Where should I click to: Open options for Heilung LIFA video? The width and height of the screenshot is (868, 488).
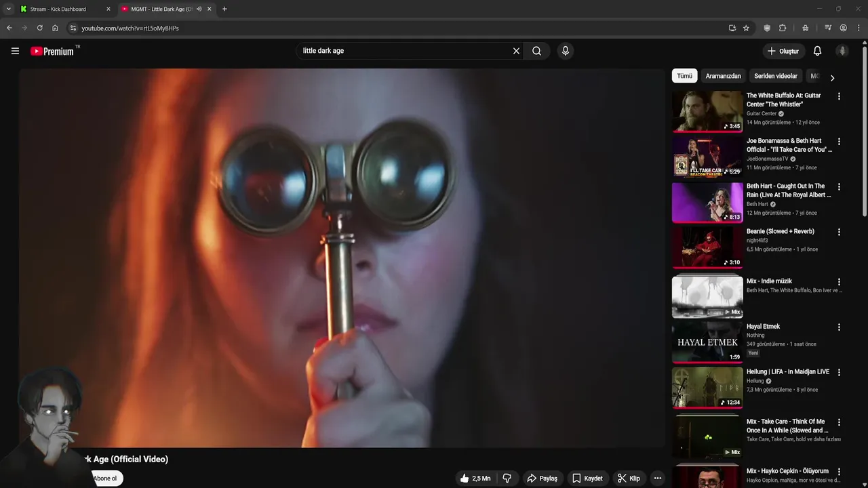(x=839, y=373)
